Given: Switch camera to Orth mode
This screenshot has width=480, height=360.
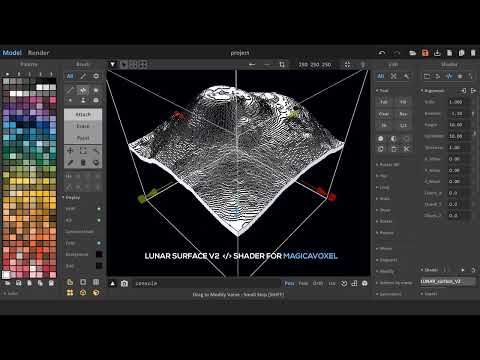Looking at the screenshot, I should pyautogui.click(x=318, y=283).
